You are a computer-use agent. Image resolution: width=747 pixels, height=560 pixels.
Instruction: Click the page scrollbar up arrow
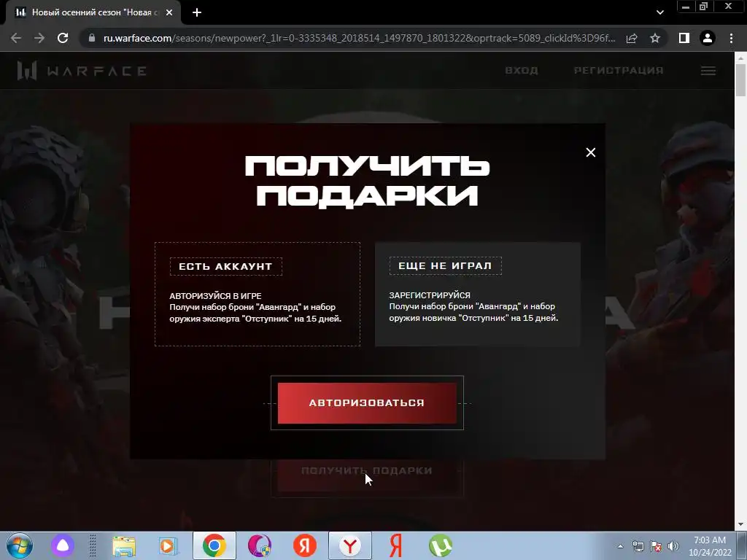pos(740,58)
